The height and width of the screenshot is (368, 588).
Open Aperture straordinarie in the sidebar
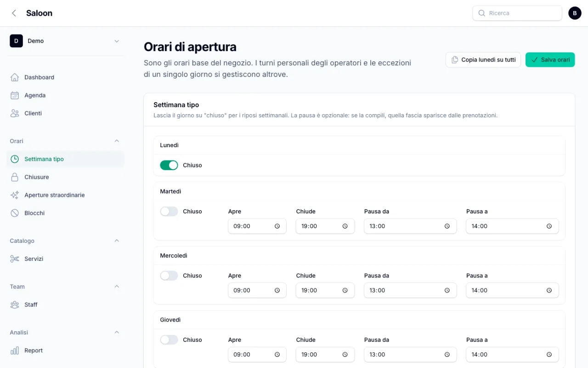pos(66,195)
